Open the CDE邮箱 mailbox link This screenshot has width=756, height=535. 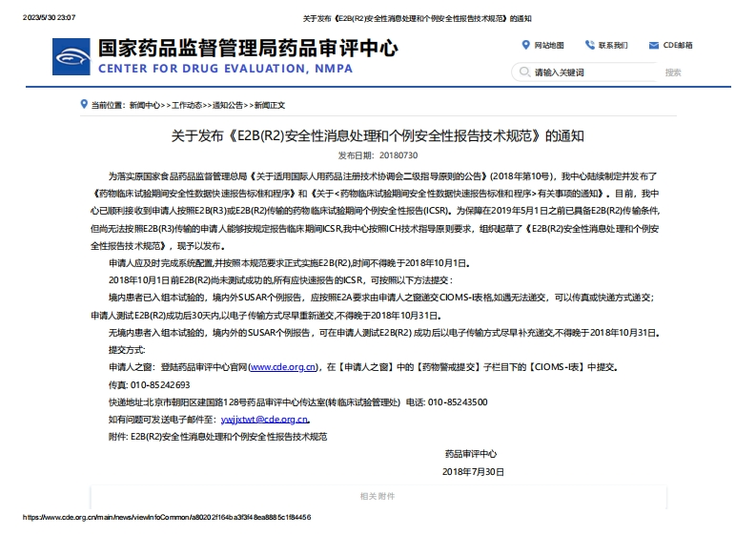678,45
